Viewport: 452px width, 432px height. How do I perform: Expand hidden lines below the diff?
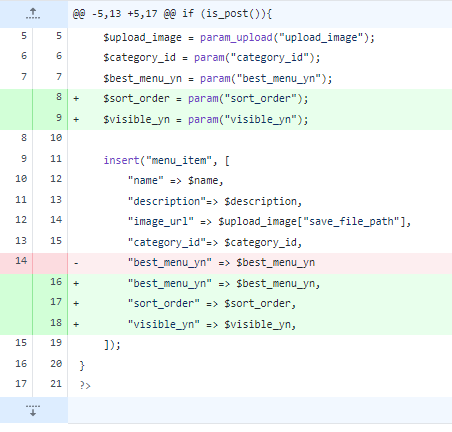[x=33, y=410]
